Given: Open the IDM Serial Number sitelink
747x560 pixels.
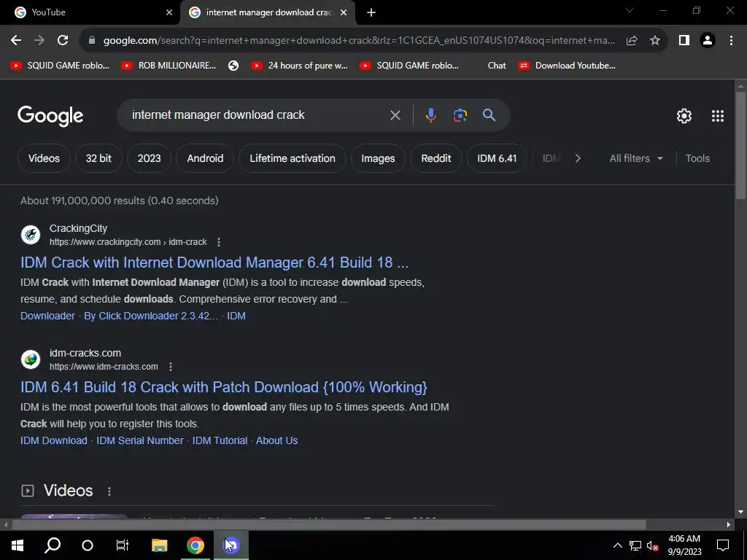Looking at the screenshot, I should coord(139,441).
